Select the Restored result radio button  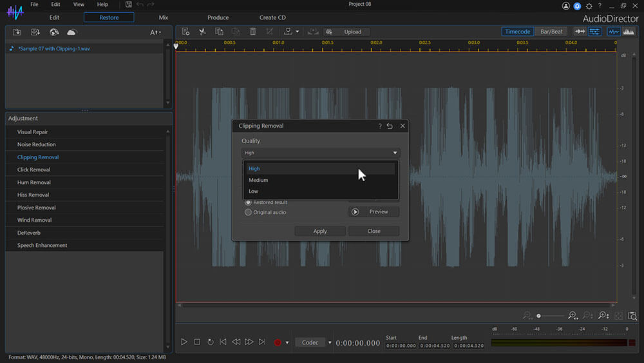point(248,202)
